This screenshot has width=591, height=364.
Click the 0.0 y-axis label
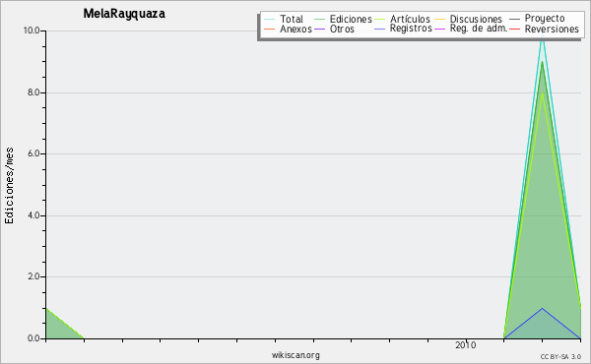click(33, 338)
